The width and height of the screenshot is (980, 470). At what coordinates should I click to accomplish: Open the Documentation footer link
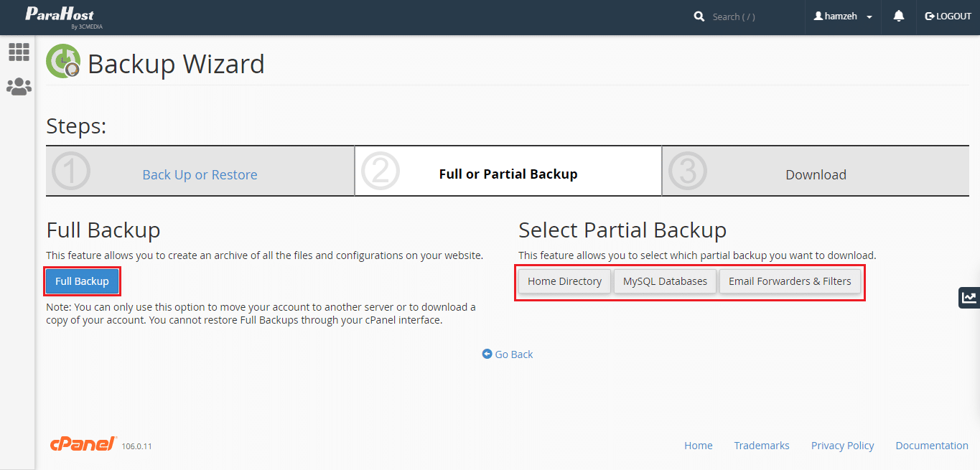[931, 446]
